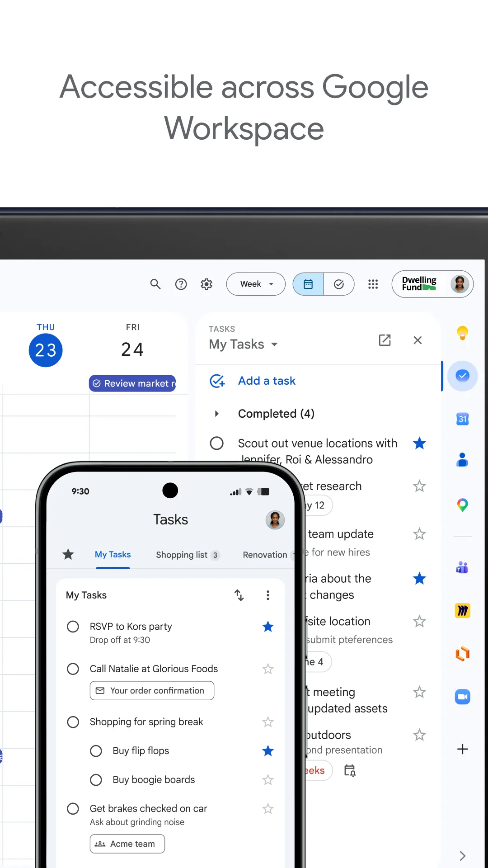This screenshot has width=488, height=868.
Task: Unstar the RSVP to Kors party task
Action: [268, 627]
